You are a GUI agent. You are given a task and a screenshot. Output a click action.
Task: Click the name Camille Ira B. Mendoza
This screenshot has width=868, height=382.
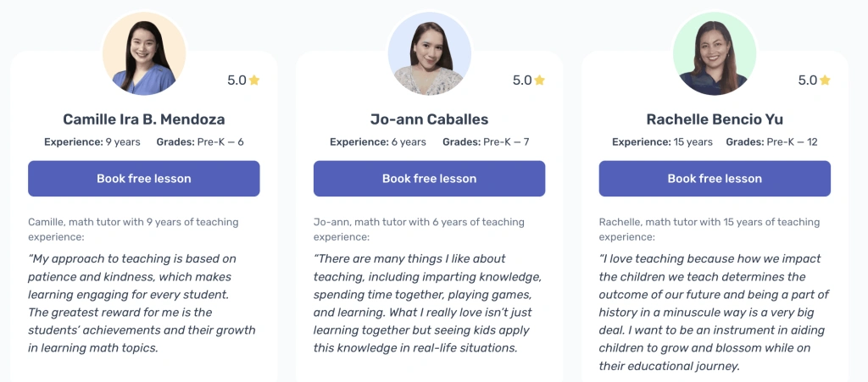pyautogui.click(x=144, y=119)
